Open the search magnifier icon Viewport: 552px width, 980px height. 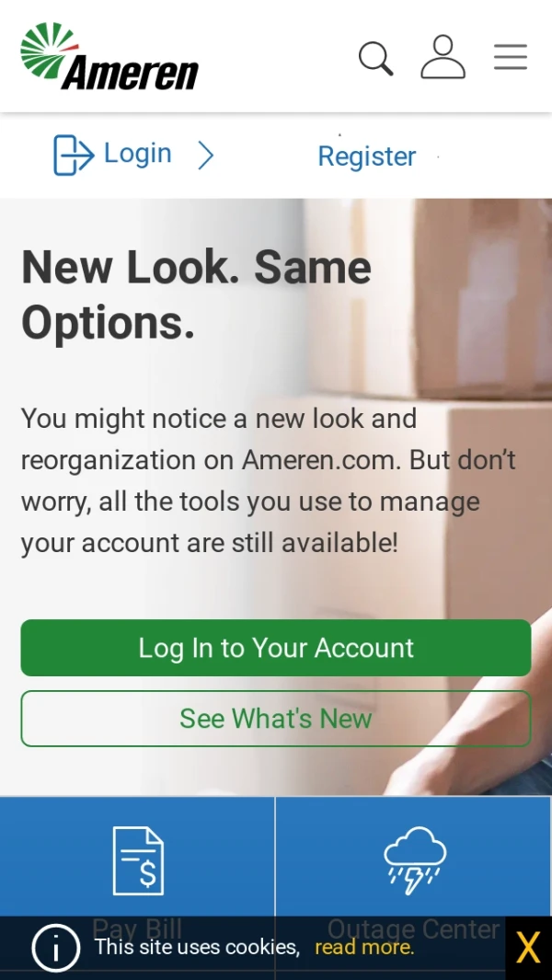pos(375,59)
